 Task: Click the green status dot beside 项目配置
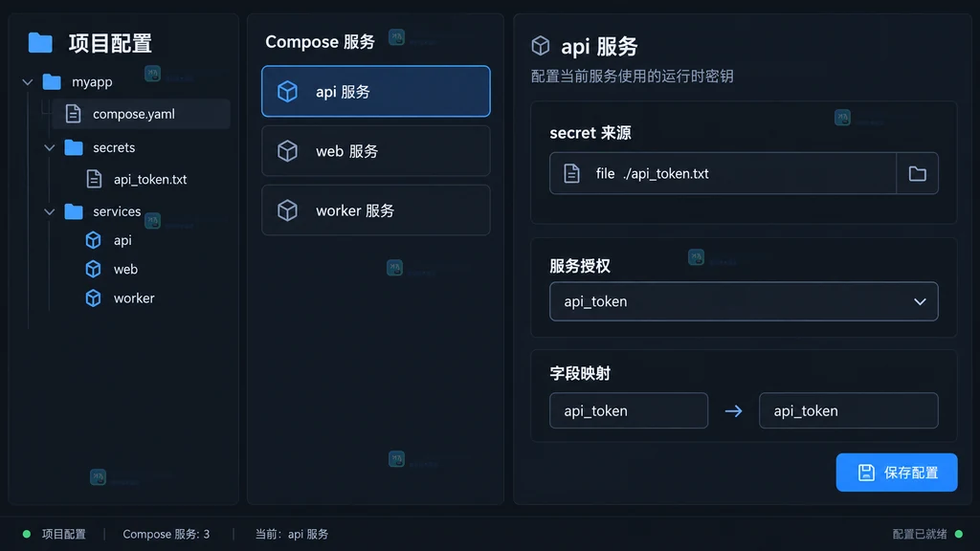click(x=27, y=534)
